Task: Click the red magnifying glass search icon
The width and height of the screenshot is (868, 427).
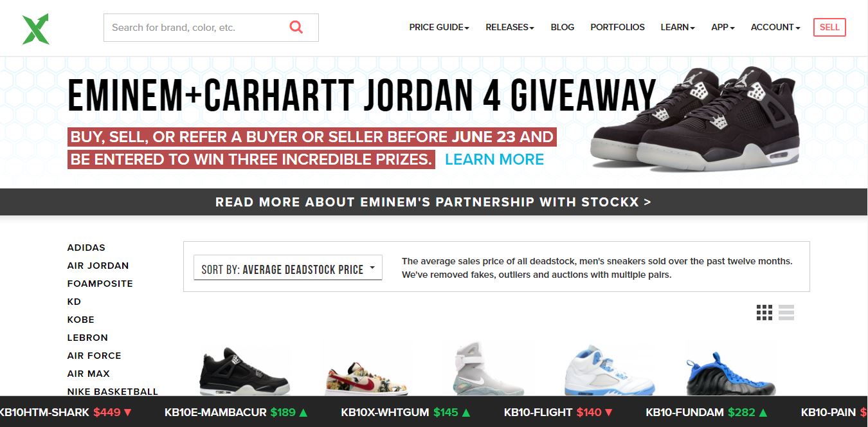Action: tap(296, 27)
